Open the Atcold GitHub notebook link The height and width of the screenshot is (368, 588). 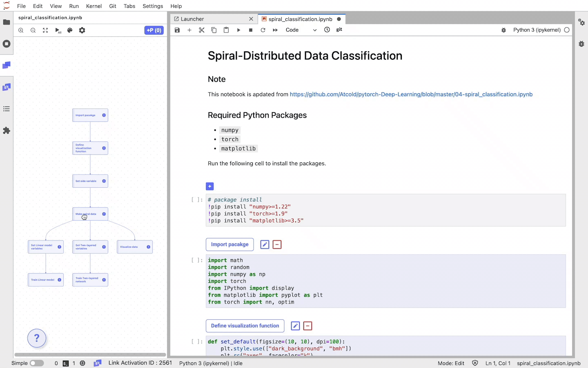411,94
